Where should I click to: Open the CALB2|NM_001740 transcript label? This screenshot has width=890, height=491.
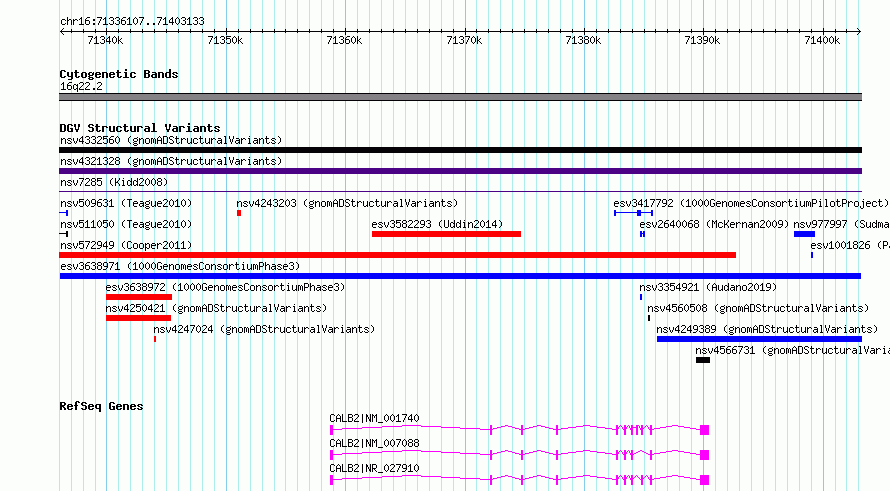point(374,418)
